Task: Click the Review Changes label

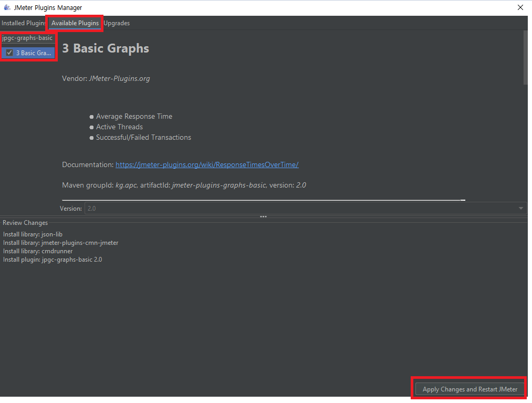Action: [x=25, y=223]
